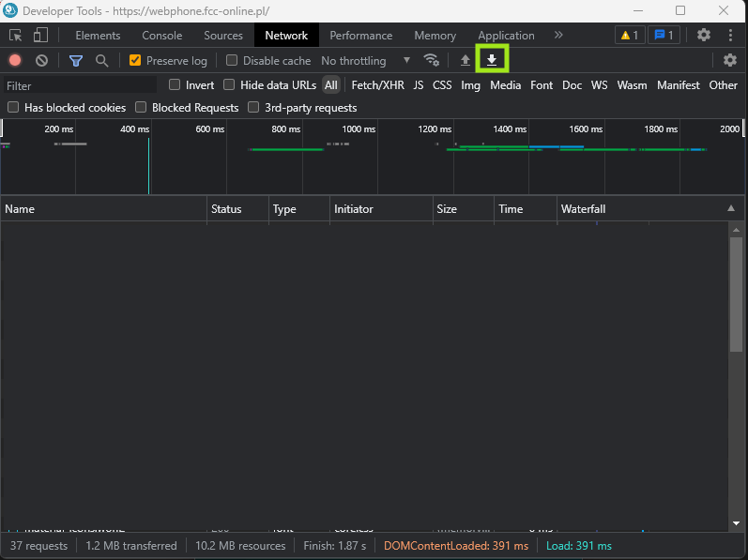Clear the network log

[41, 60]
